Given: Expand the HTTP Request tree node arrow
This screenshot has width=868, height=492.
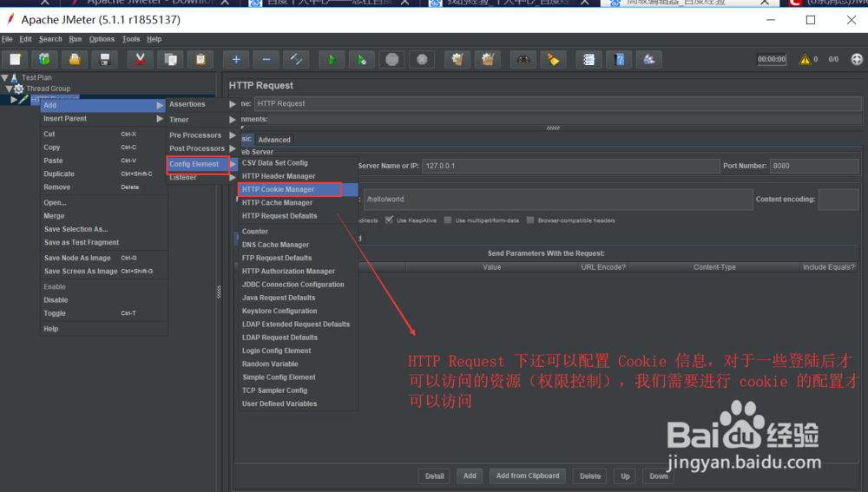Looking at the screenshot, I should click(x=14, y=100).
